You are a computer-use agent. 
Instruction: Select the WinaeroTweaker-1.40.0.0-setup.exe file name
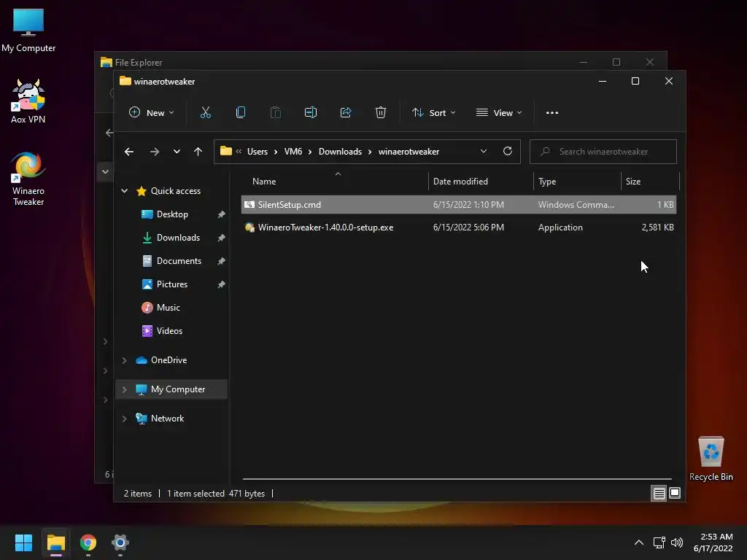click(326, 227)
